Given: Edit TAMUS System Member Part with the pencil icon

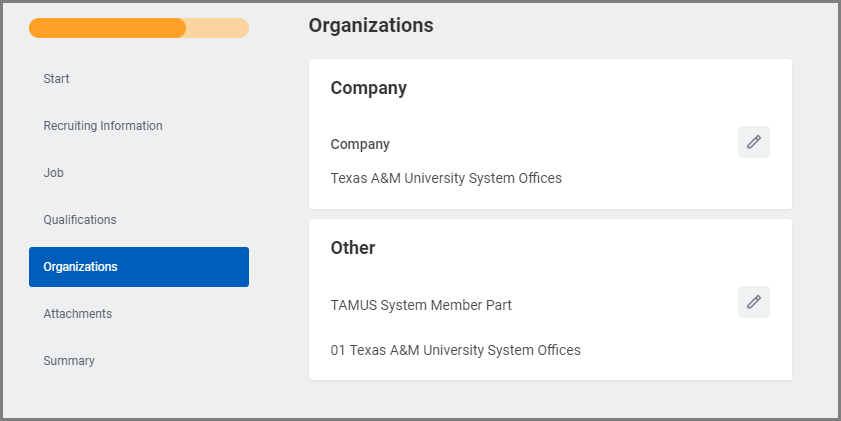Looking at the screenshot, I should (753, 302).
